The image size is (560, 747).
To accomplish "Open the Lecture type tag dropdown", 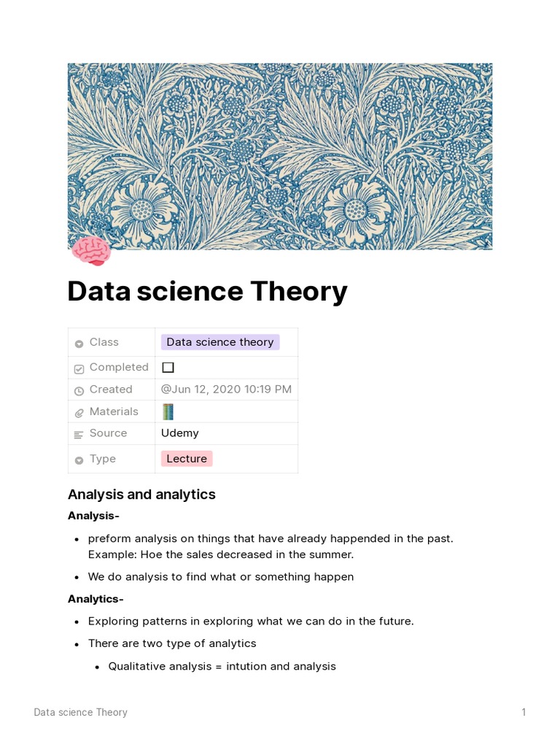I will [187, 459].
